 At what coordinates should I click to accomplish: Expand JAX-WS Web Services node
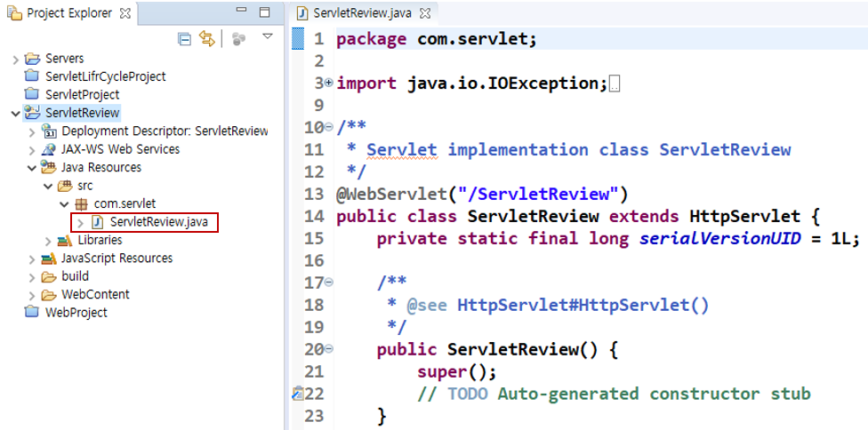(31, 150)
